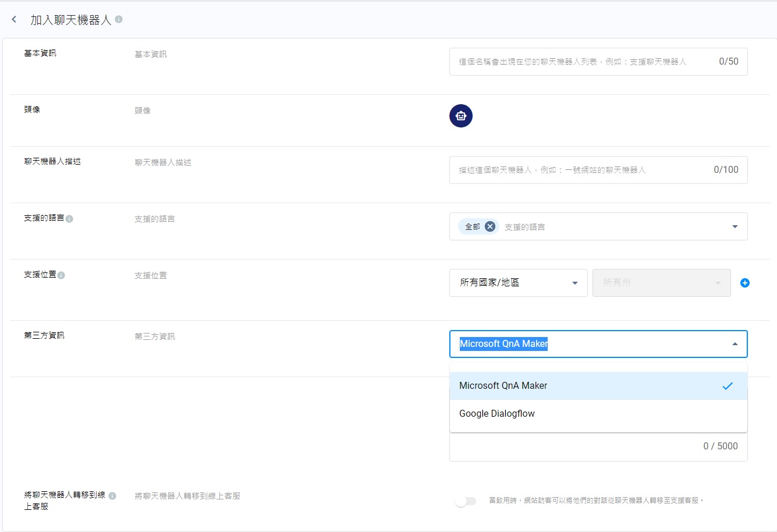Select Google Dialogflow option in list
This screenshot has height=532, width=777.
pos(598,414)
